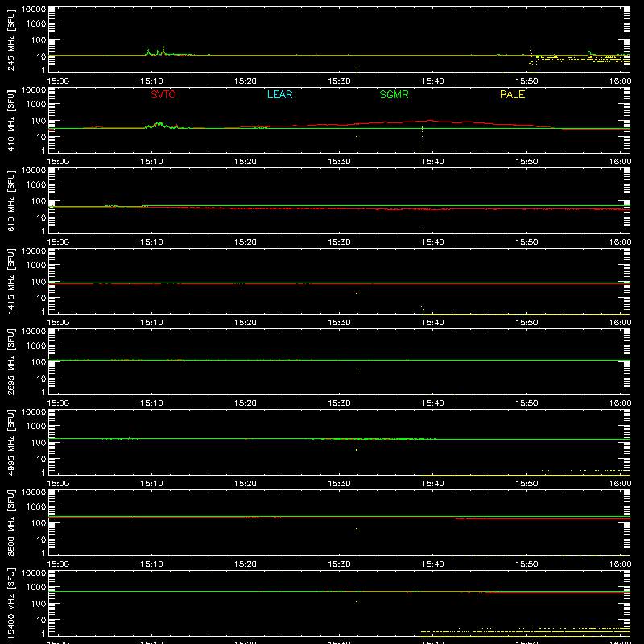644x644 pixels.
Task: Click the 16:00 time label under the 8800 MHz plot
Action: pyautogui.click(x=620, y=564)
